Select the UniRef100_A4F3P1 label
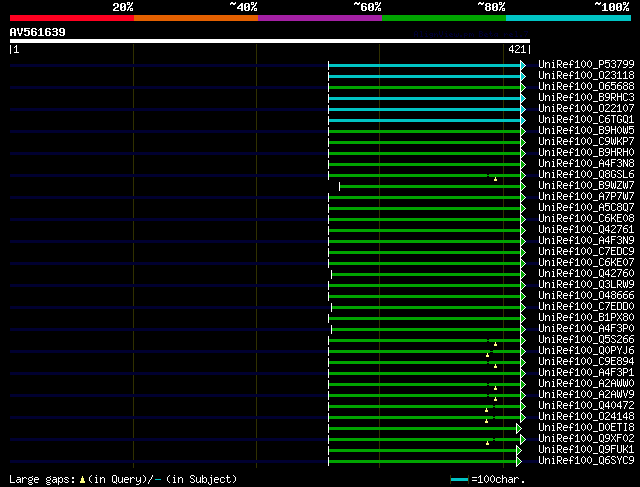This screenshot has width=640, height=487. point(586,373)
